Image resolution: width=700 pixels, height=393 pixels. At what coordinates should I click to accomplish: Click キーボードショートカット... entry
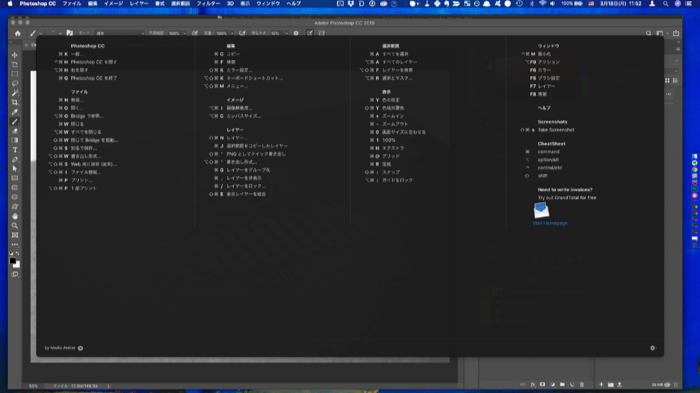[254, 78]
